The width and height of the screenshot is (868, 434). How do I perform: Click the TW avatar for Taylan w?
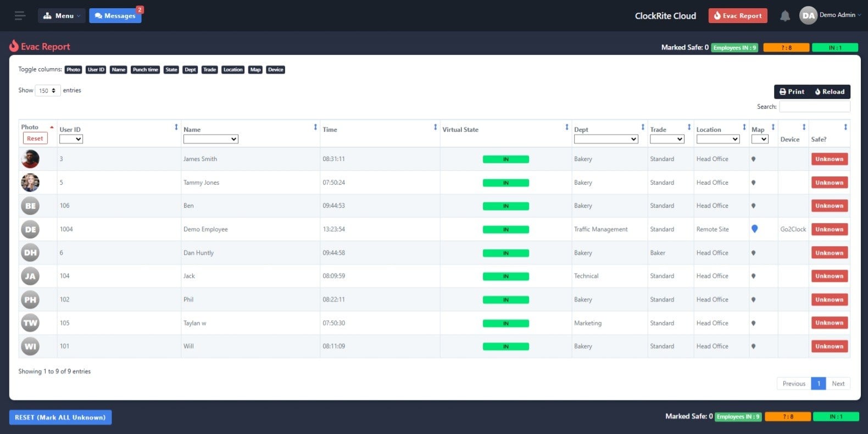30,323
